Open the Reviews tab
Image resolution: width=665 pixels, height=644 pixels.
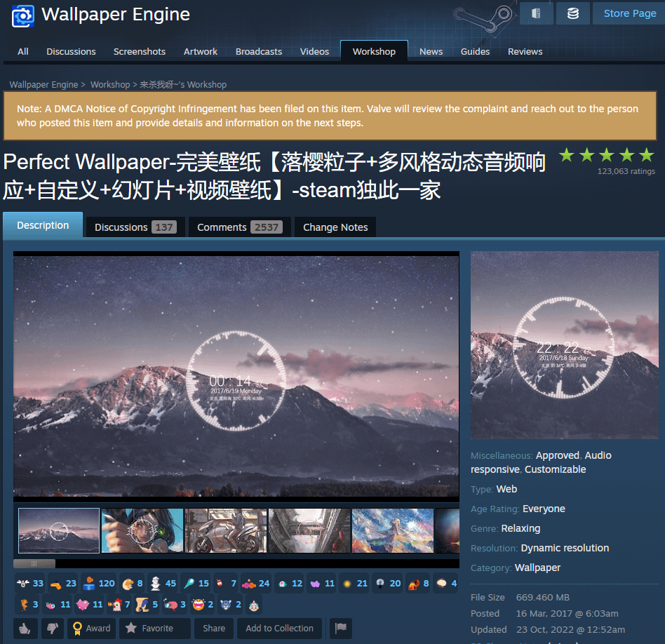coord(525,51)
